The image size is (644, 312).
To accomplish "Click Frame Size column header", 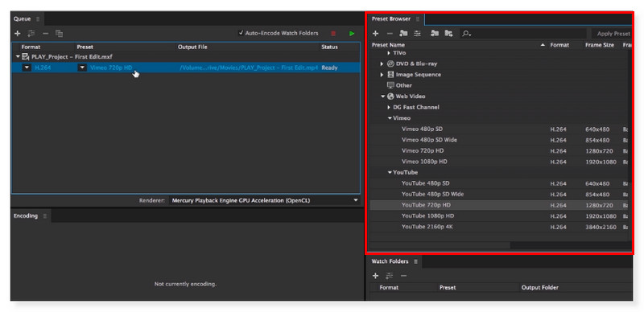I will 600,45.
